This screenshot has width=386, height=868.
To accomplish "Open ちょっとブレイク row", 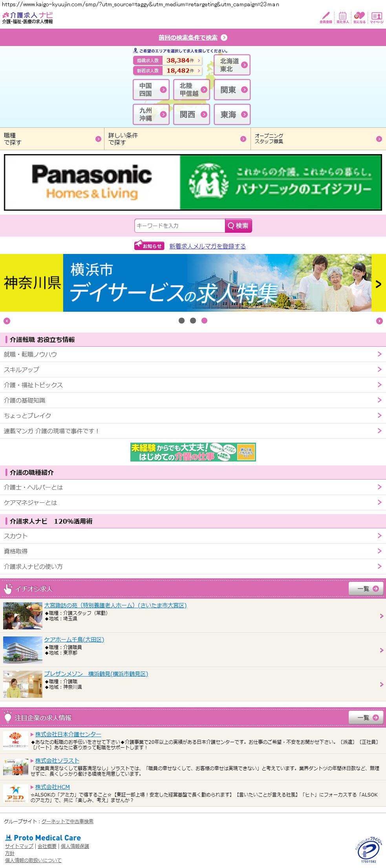I will [x=193, y=416].
